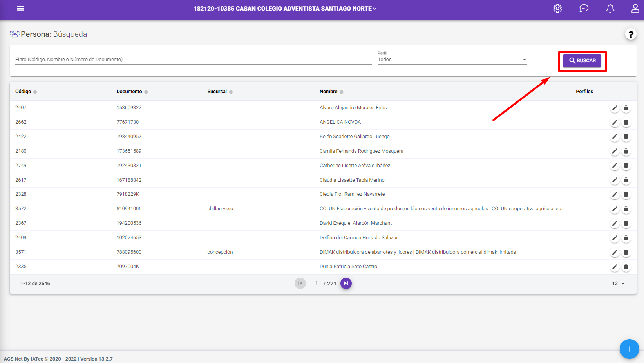Focus the Filtro search input field
Screen dimensions: 644x363
pos(194,60)
